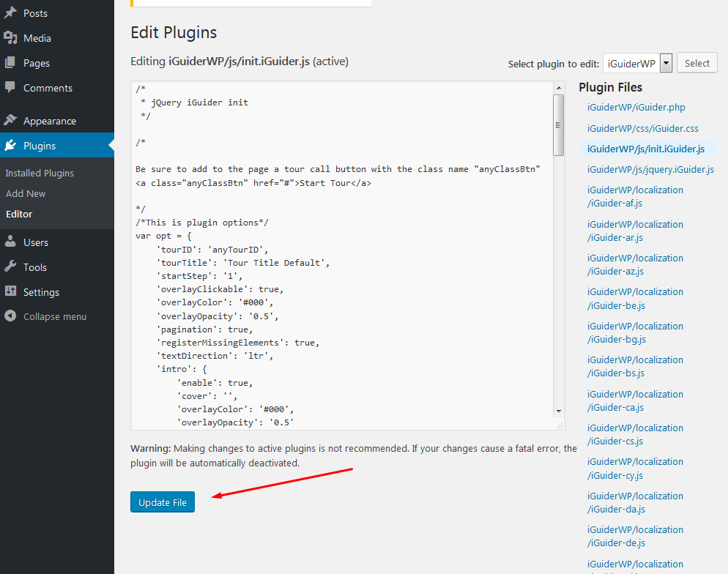The image size is (728, 574).
Task: Click the Pages icon in sidebar
Action: click(10, 63)
